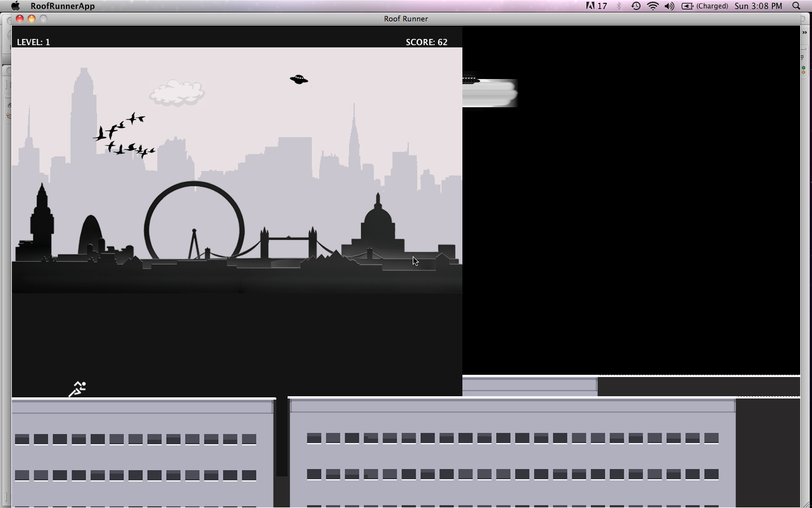Close the Roof Runner window
This screenshot has width=812, height=508.
[x=20, y=19]
